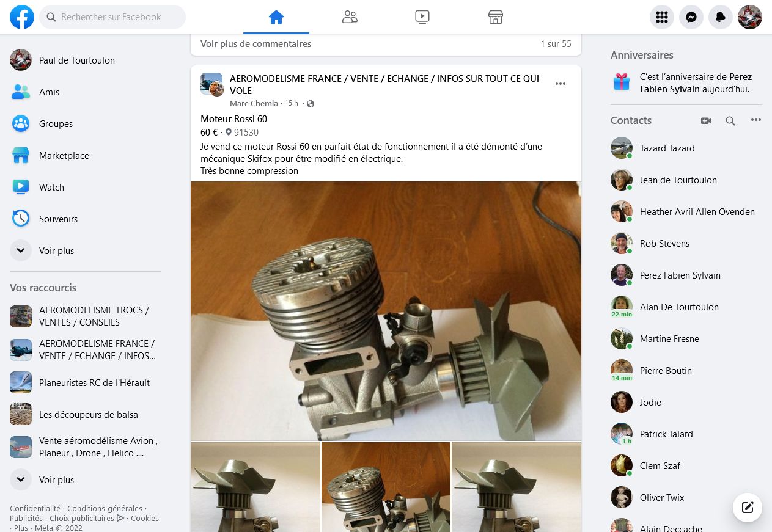Click the birthday gift icon
Image resolution: width=772 pixels, height=532 pixels.
click(622, 82)
